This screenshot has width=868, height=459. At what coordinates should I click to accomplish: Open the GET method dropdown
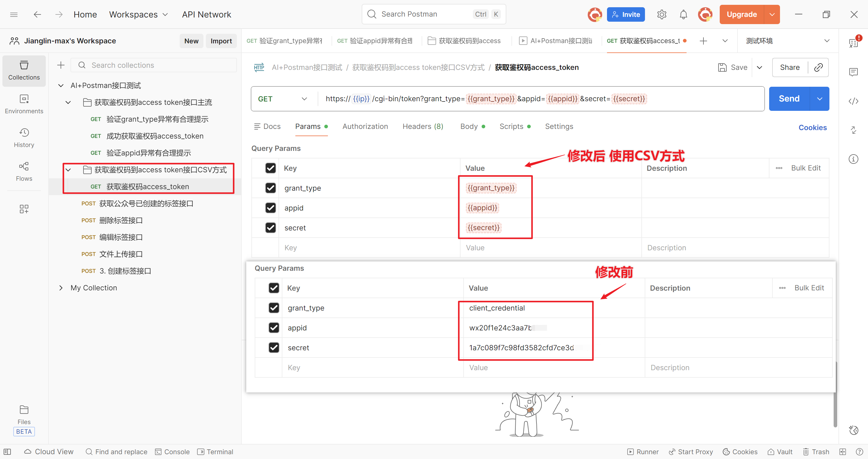[x=282, y=99]
